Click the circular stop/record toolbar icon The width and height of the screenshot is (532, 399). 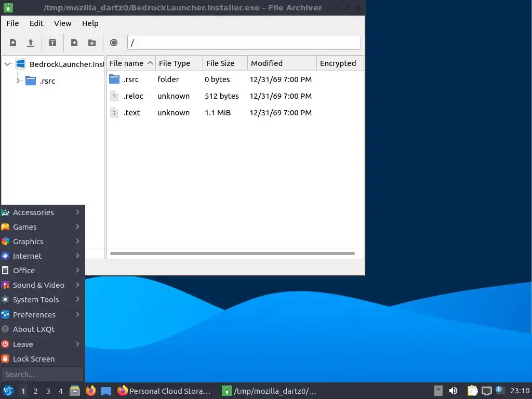(114, 43)
